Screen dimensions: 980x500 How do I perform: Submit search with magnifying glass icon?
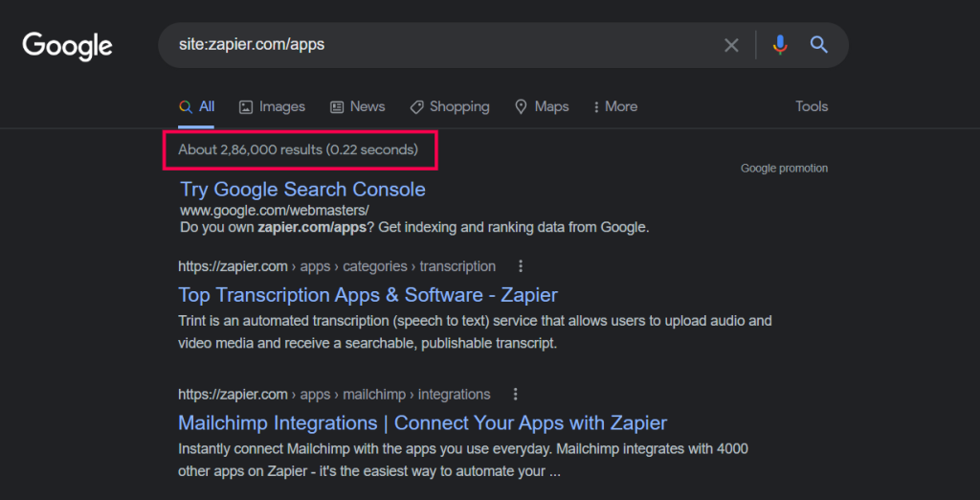click(x=819, y=44)
